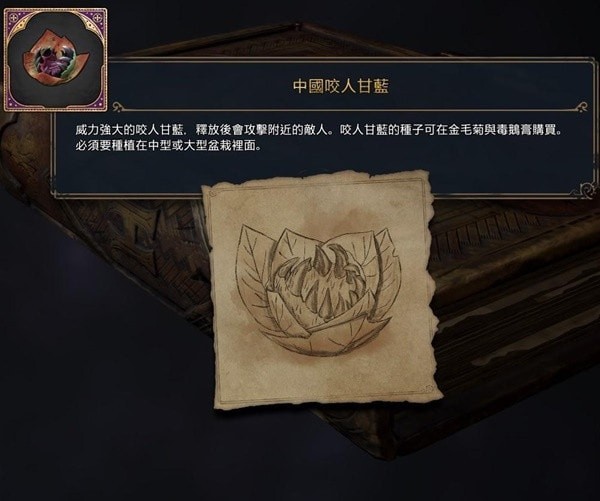600x501 pixels.
Task: Click swirl ornament at description panel's bottom-right corner
Action: 587,189
